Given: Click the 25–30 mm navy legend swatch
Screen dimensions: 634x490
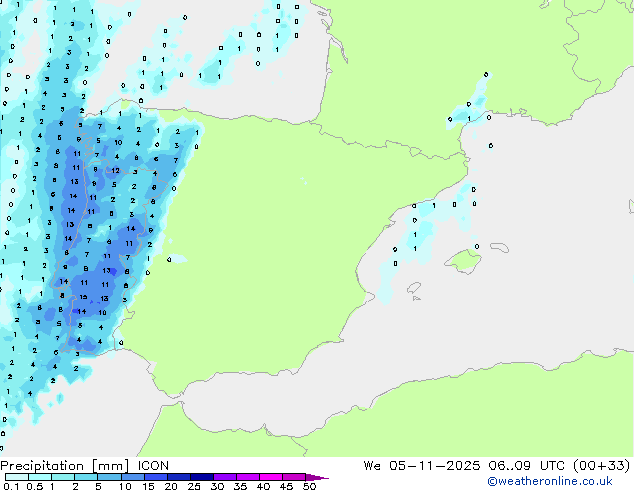Looking at the screenshot, I should click(x=201, y=477).
